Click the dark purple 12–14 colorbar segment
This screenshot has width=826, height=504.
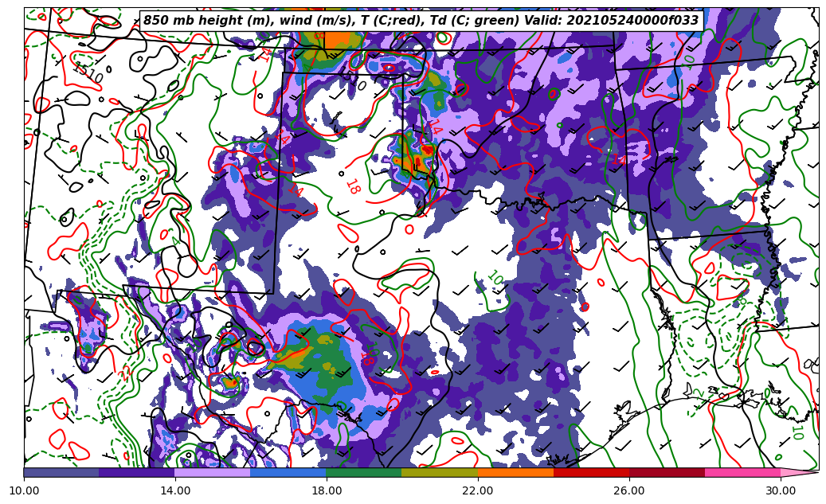pyautogui.click(x=137, y=472)
